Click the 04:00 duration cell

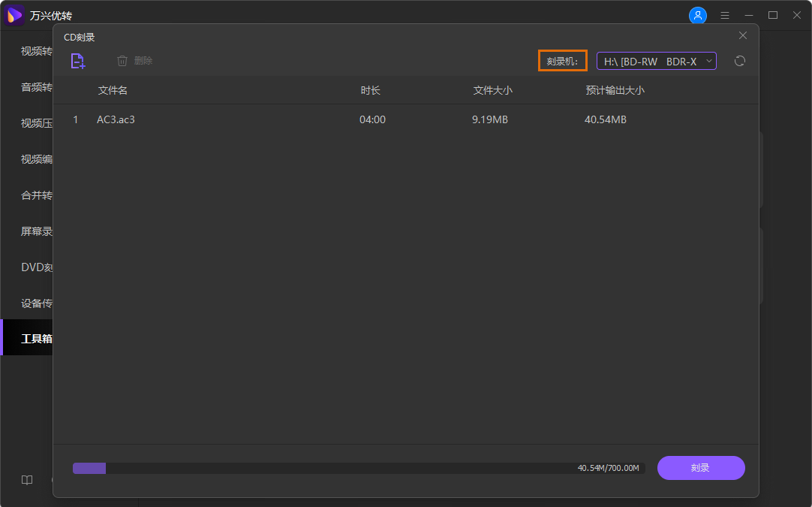pyautogui.click(x=372, y=119)
